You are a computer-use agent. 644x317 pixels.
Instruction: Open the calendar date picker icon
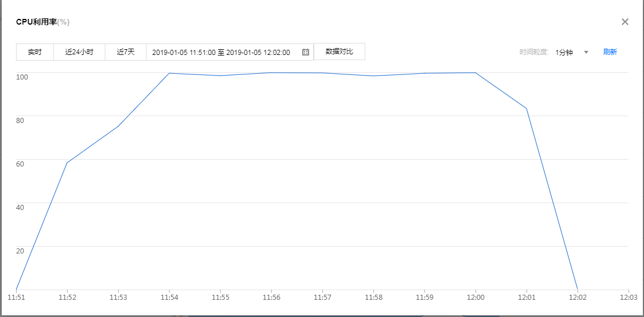[x=306, y=52]
